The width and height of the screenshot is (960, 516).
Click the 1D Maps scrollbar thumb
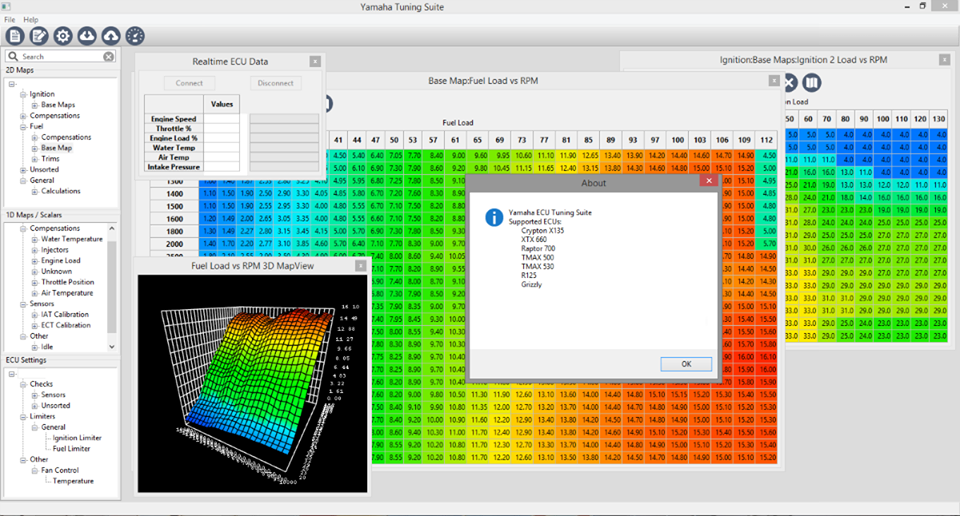tap(111, 286)
